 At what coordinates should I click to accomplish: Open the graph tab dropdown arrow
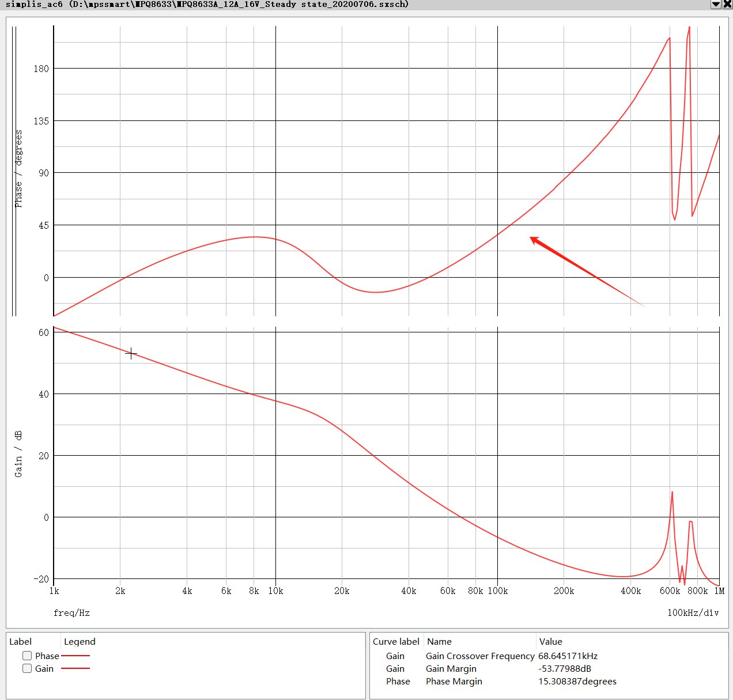tap(716, 4)
